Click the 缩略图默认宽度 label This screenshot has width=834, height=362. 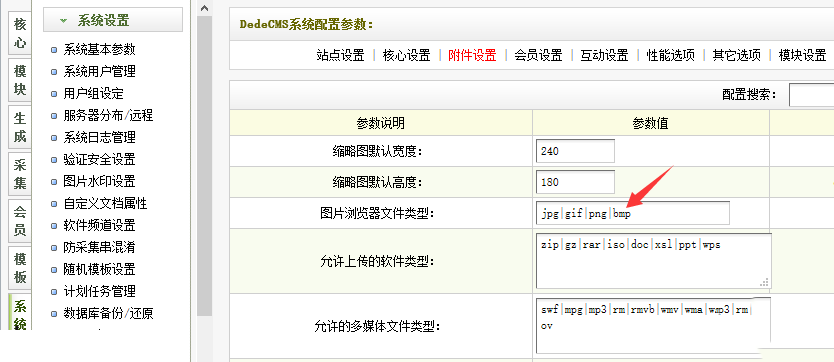tap(377, 151)
